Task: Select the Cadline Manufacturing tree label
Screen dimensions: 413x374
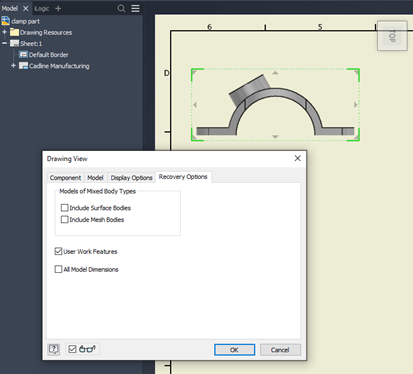Action: coord(59,66)
